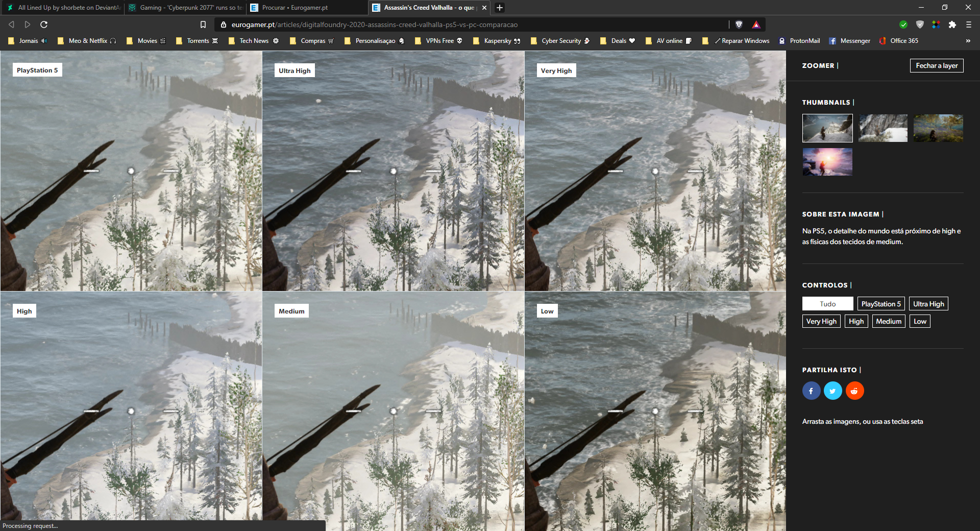980x531 pixels.
Task: Open the Office 365 bookmark
Action: click(898, 41)
